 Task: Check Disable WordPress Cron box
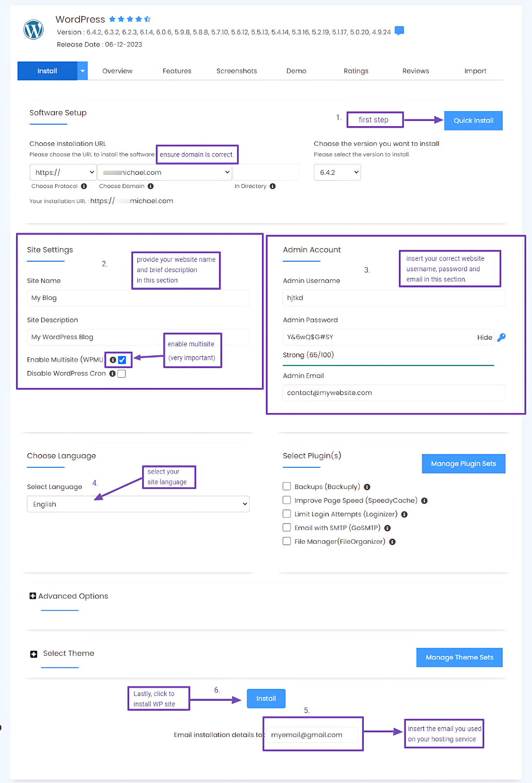coord(122,373)
